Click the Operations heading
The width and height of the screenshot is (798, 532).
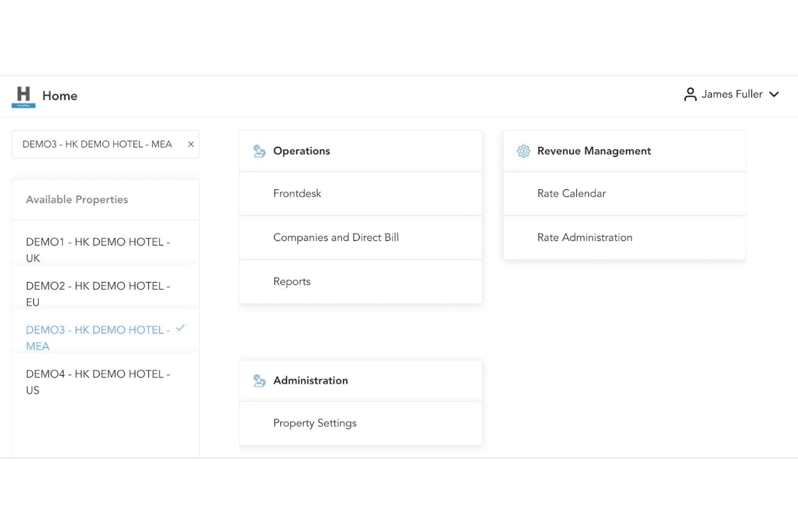coord(301,151)
